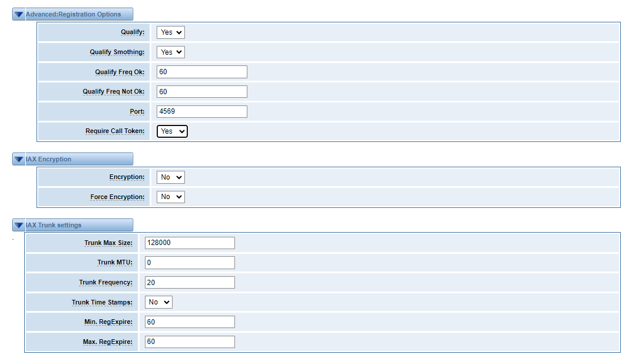632x364 pixels.
Task: Collapse the Advanced:Registration Options triangle icon
Action: 18,15
